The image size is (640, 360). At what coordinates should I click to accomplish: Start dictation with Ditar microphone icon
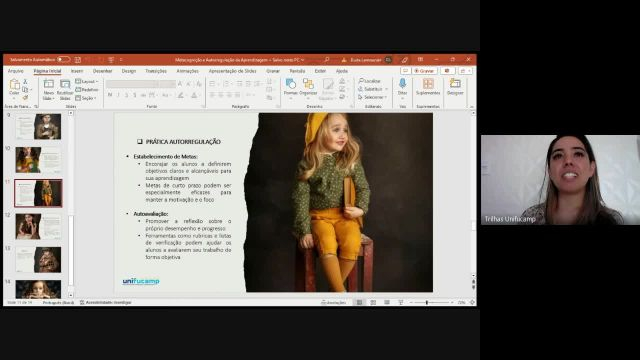click(402, 87)
